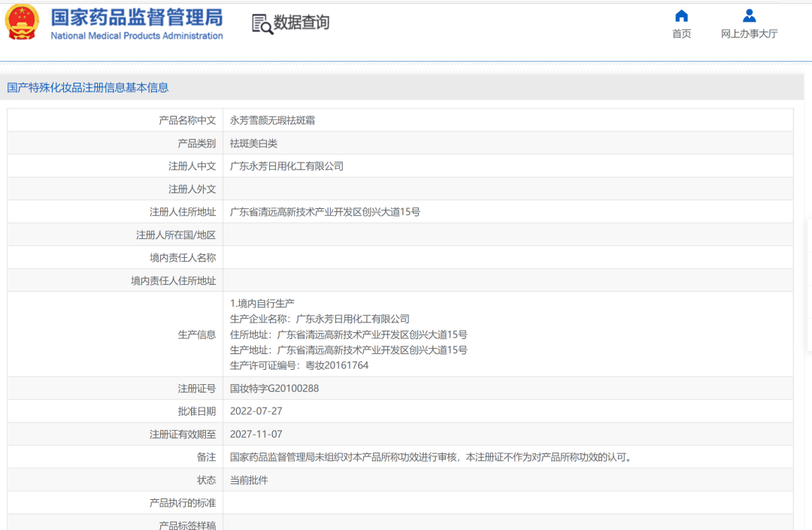Select 国产特殊化妆品注册信息基本信息 section header
The width and height of the screenshot is (812, 530).
87,87
